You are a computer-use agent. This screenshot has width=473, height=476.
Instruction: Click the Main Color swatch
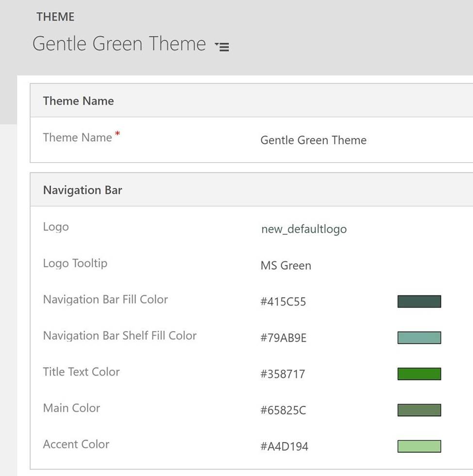[x=419, y=410]
